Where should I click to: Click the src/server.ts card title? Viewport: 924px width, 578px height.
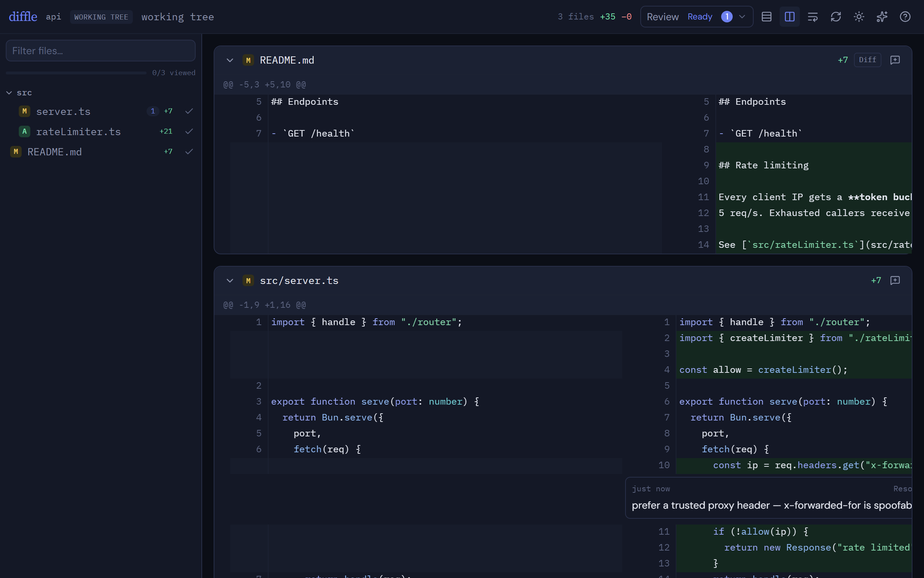[299, 281]
